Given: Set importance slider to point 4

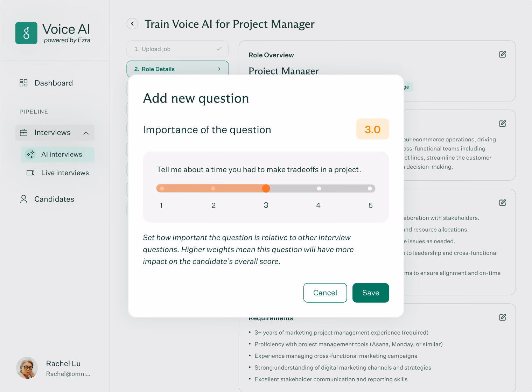Looking at the screenshot, I should coord(319,189).
